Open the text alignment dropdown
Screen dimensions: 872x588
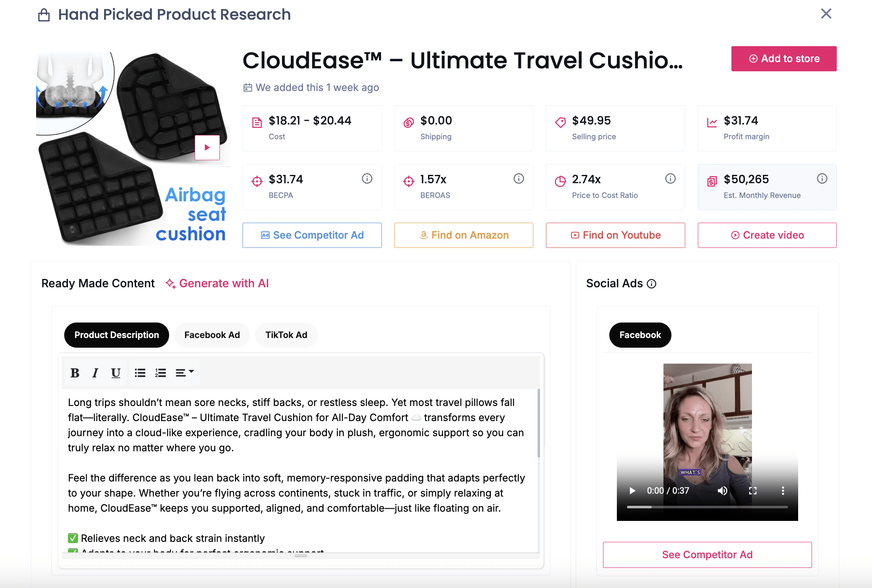pos(185,373)
